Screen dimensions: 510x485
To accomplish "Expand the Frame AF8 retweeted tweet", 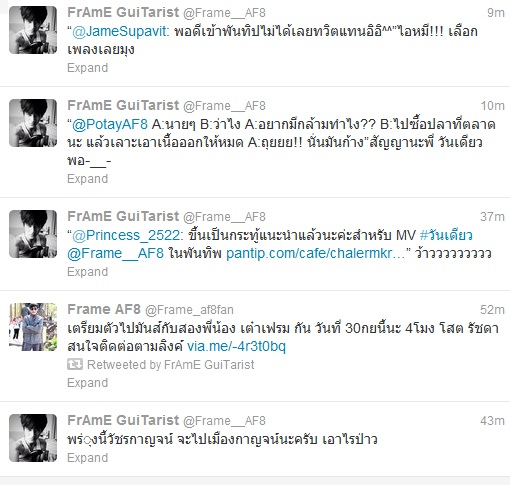I will tap(88, 383).
